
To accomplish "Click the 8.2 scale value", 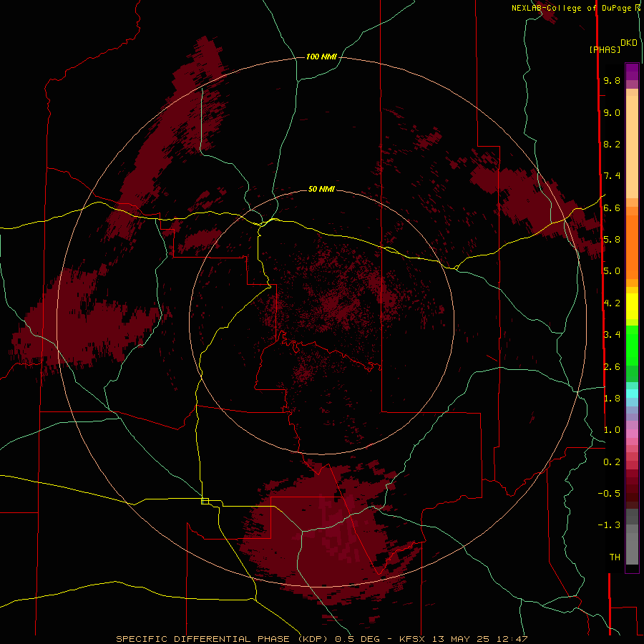I will 612,144.
